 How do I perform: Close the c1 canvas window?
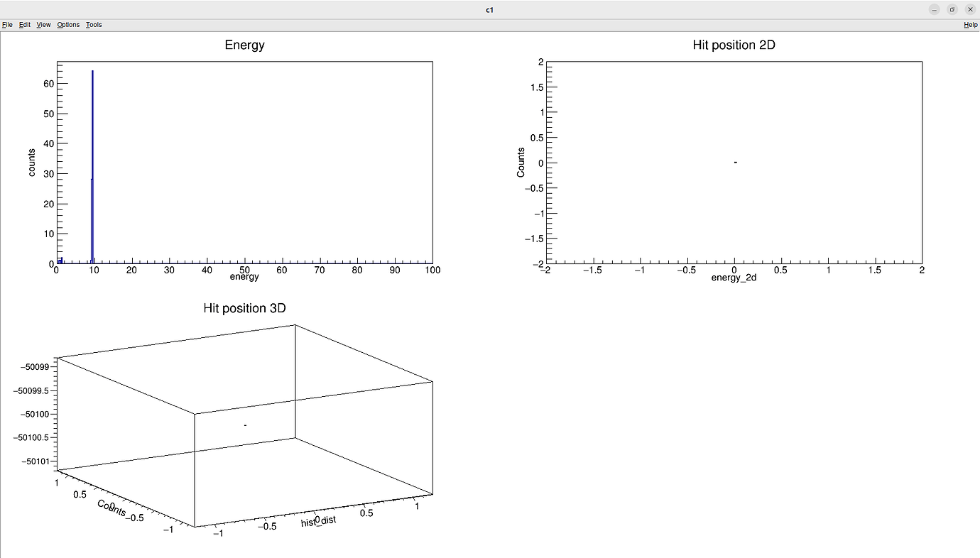[970, 9]
